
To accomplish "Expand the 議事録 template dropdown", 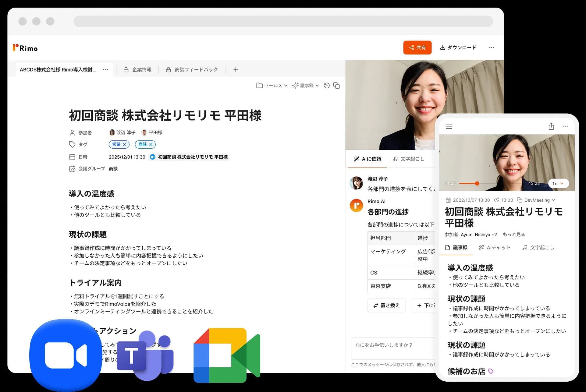I will tap(306, 86).
